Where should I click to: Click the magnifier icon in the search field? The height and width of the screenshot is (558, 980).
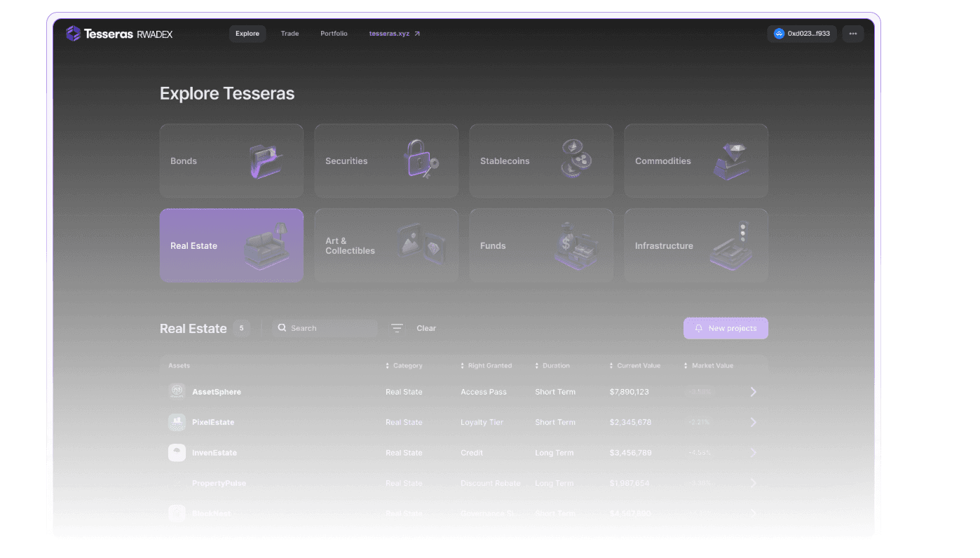click(x=281, y=328)
